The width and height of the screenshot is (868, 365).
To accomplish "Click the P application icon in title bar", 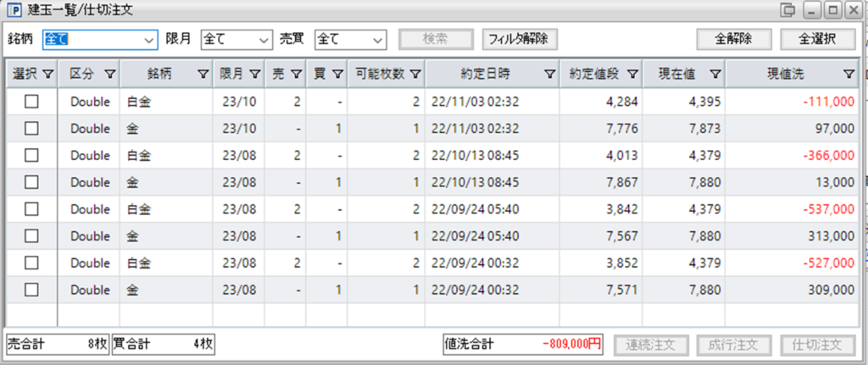I will tap(13, 10).
